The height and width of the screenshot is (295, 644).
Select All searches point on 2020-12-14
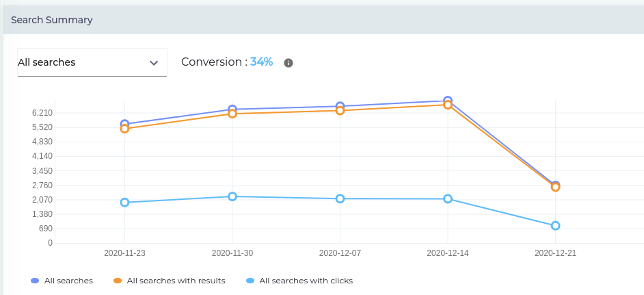(448, 100)
